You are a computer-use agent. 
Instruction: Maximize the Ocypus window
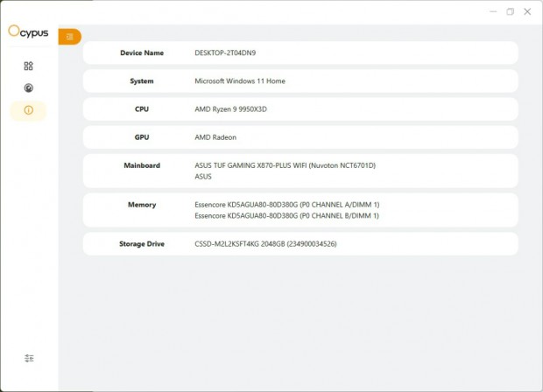point(510,11)
